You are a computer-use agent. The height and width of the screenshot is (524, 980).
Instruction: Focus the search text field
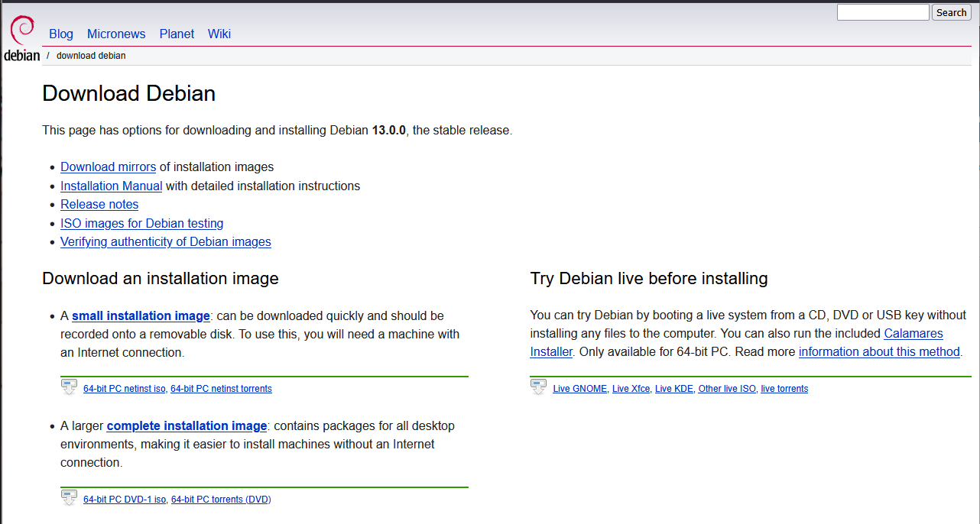pos(883,12)
